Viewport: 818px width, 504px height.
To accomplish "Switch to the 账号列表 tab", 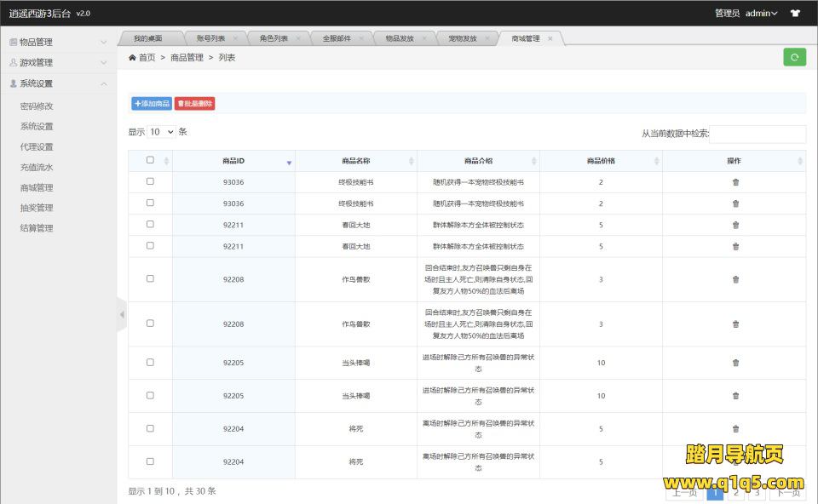I will [x=210, y=38].
